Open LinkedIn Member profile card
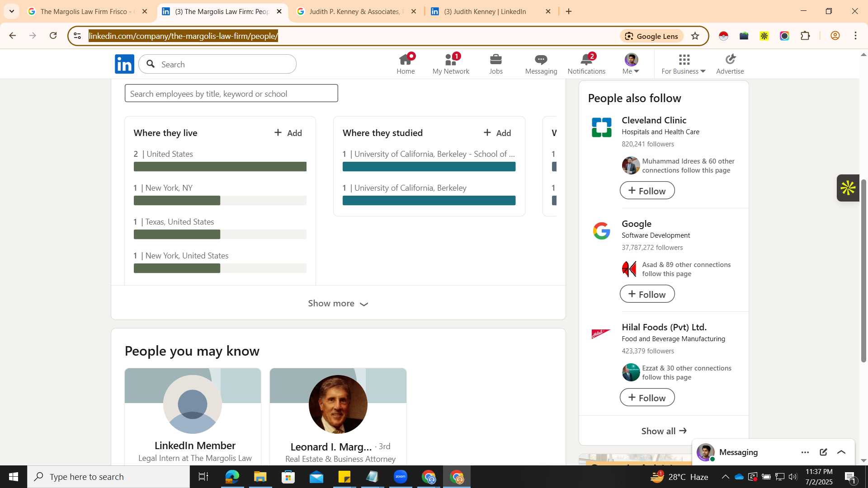Image resolution: width=868 pixels, height=488 pixels. (193, 417)
